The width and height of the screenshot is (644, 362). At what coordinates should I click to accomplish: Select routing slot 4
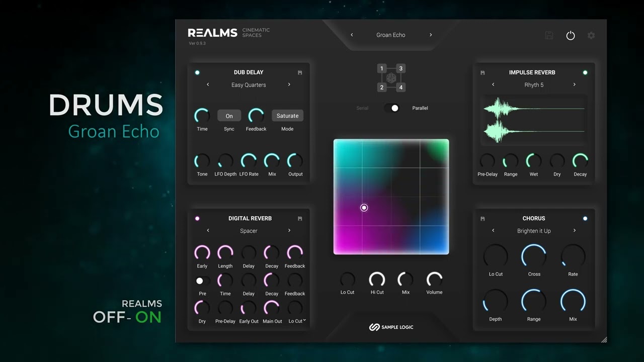[400, 87]
